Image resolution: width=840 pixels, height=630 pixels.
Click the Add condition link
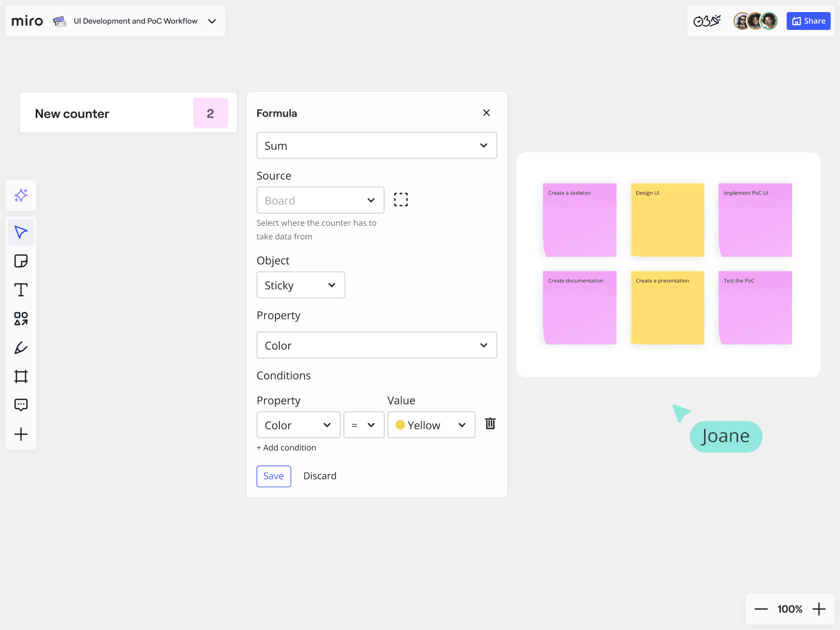[286, 448]
